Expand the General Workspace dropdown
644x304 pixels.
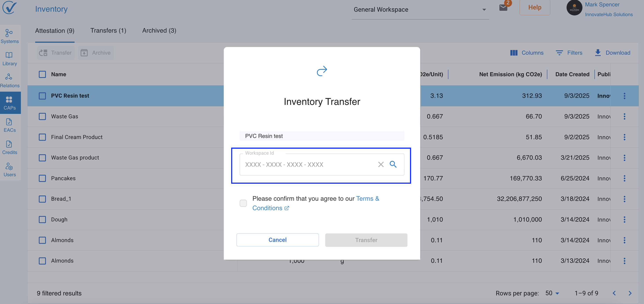coord(420,9)
